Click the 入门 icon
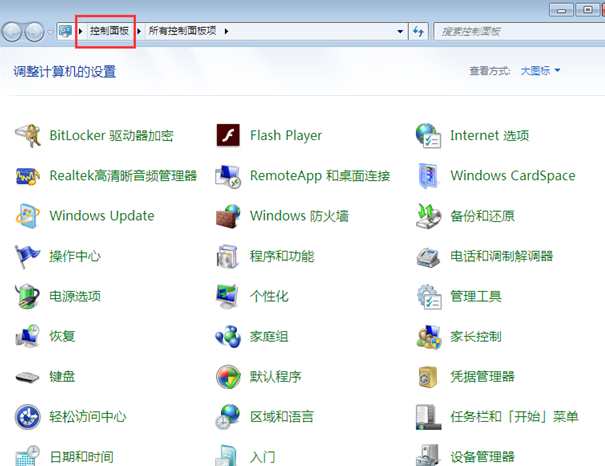Screen dimensions: 605x466 coord(226,455)
